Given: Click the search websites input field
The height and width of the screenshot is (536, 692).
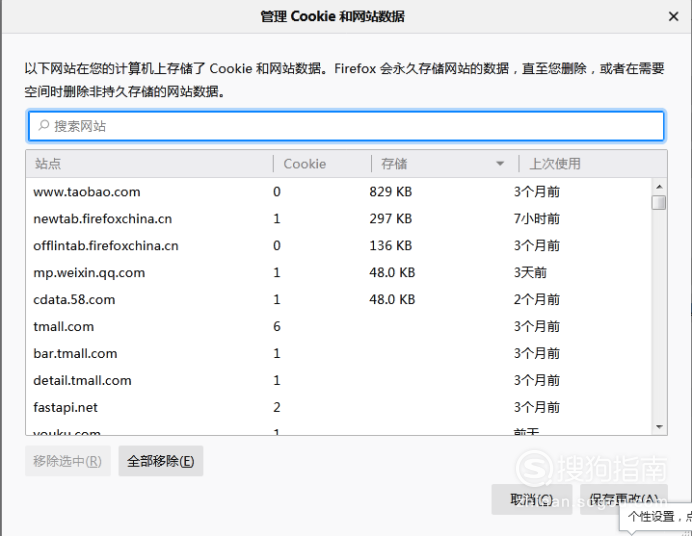Looking at the screenshot, I should [346, 126].
